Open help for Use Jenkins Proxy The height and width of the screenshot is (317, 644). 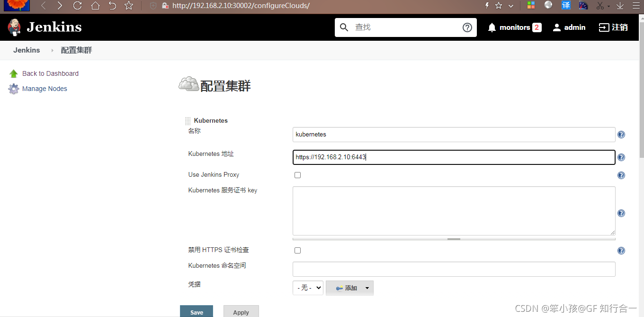coord(621,175)
